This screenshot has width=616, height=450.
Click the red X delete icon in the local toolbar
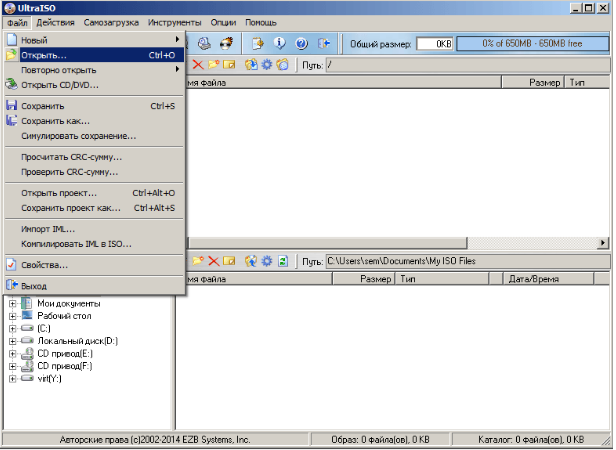(213, 261)
